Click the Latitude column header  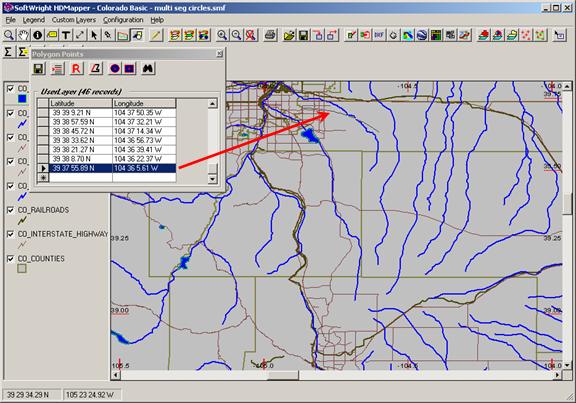point(80,103)
